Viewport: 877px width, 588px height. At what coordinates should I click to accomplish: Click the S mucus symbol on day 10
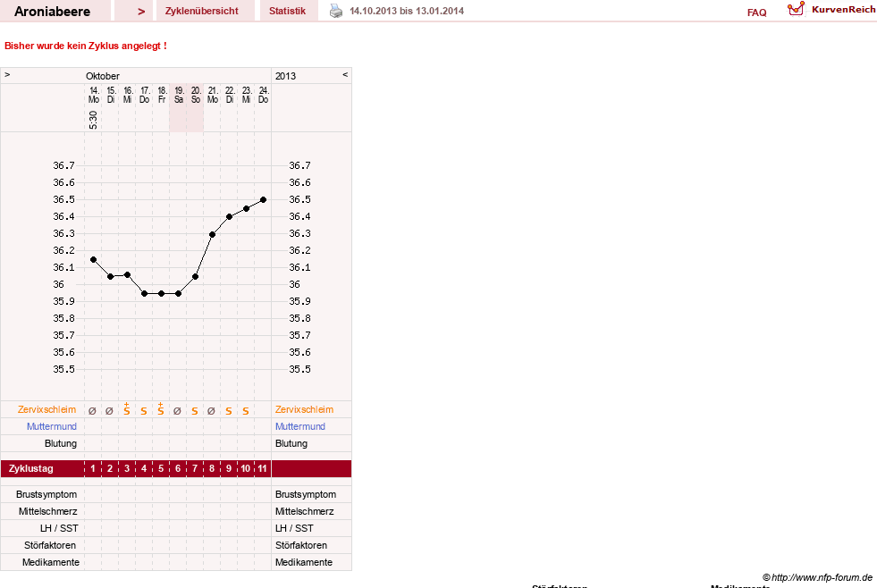tap(246, 411)
